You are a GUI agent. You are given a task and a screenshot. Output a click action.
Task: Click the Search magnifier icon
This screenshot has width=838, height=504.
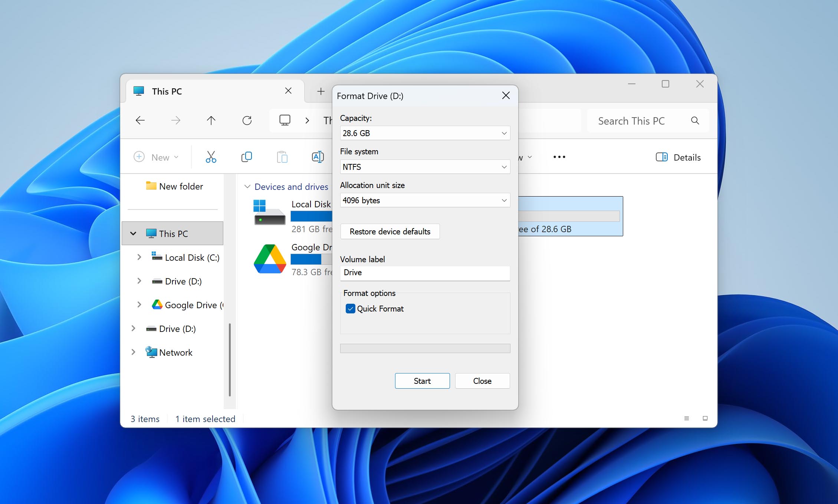(694, 121)
